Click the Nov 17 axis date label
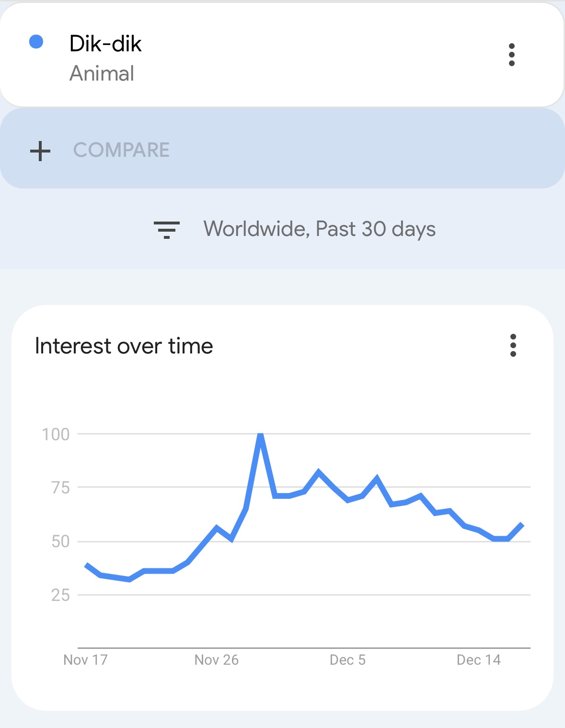565x728 pixels. pos(85,660)
